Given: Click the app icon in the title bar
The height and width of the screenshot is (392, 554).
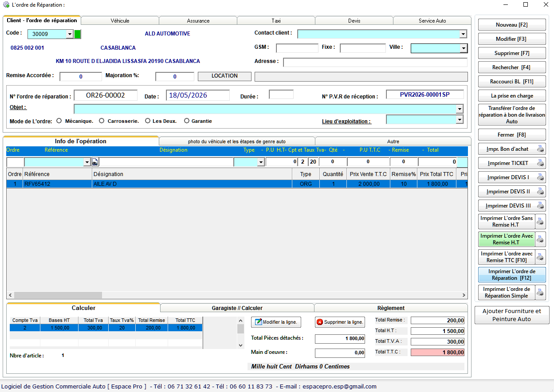Looking at the screenshot, I should (x=6, y=5).
